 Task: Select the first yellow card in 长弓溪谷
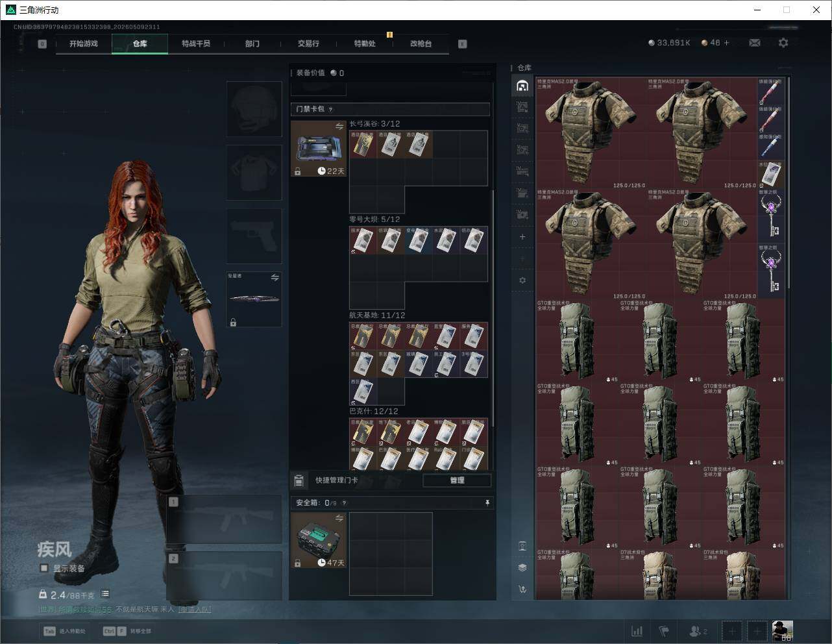363,144
